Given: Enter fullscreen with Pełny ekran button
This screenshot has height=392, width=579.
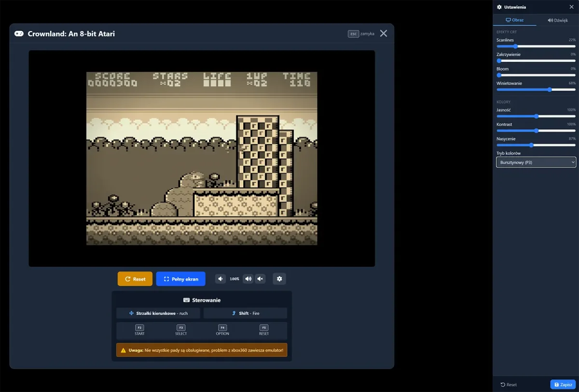Looking at the screenshot, I should click(180, 279).
